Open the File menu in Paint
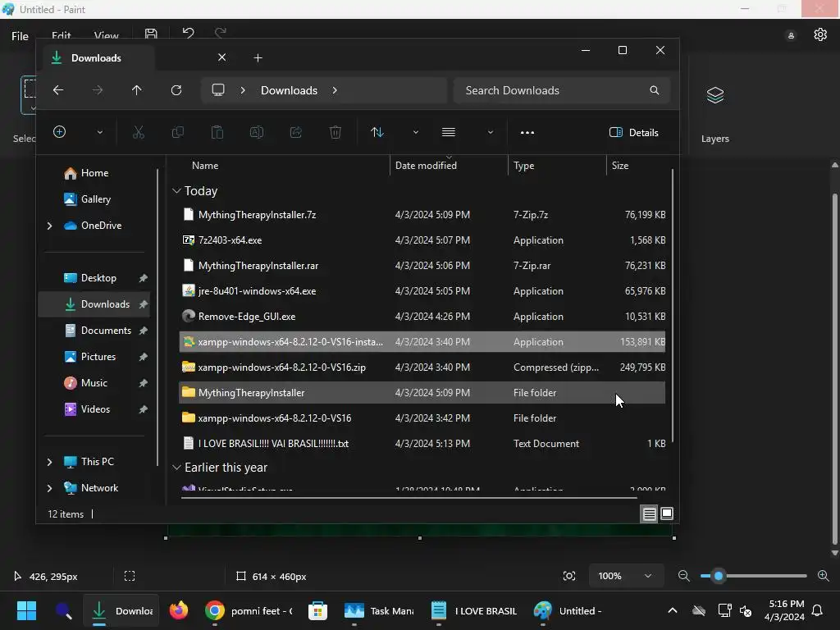The image size is (840, 630). [20, 36]
